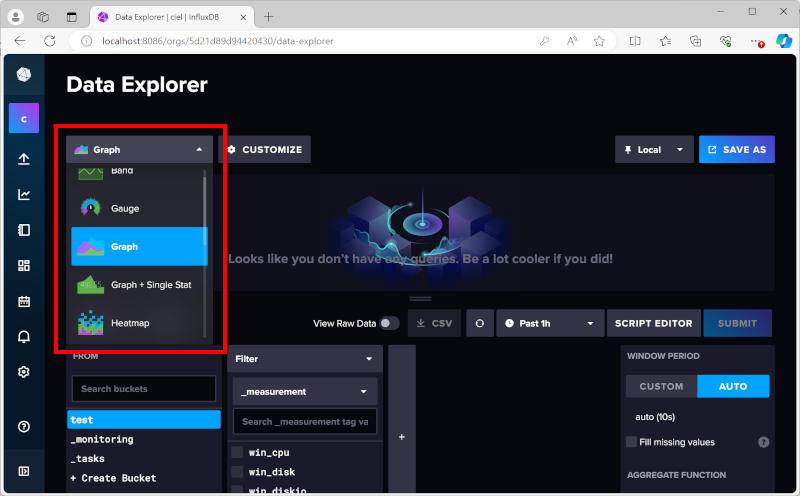The image size is (800, 496).
Task: Open browser favorites list icon
Action: 665,41
